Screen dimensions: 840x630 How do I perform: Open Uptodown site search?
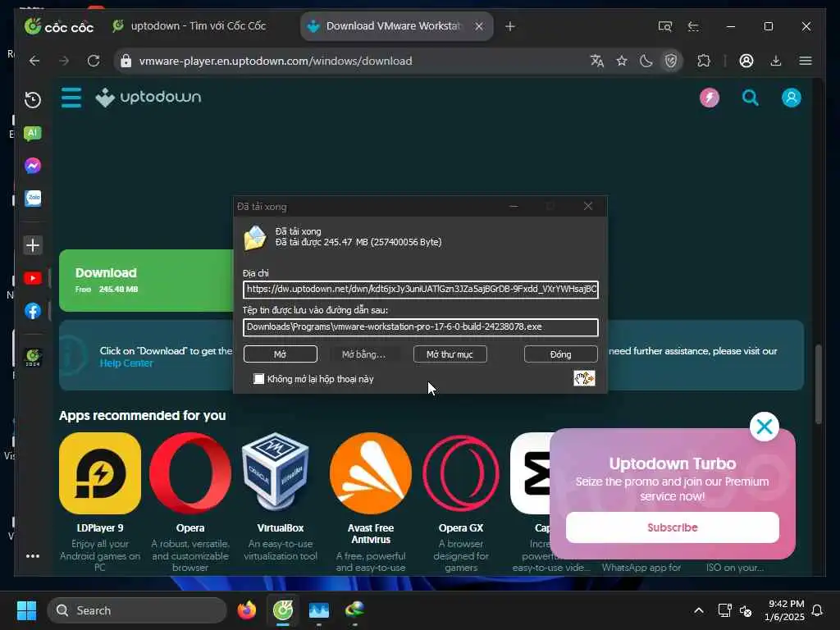pos(750,98)
